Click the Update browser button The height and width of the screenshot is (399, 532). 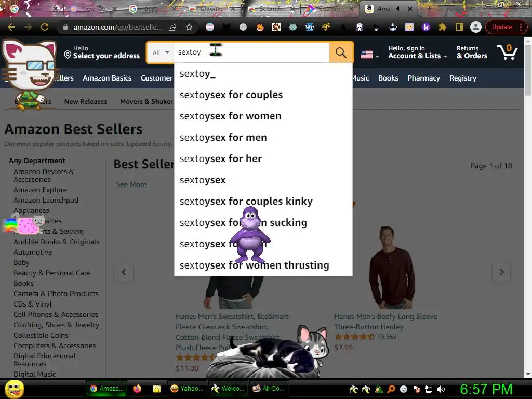click(x=502, y=27)
